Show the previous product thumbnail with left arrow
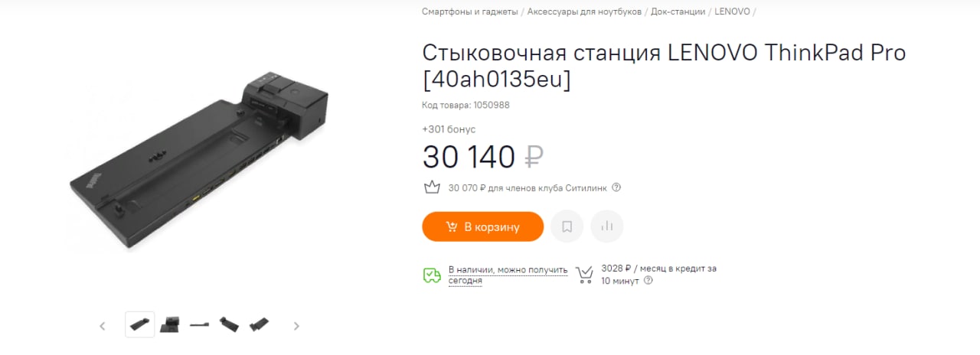This screenshot has height=355, width=980. 103,326
